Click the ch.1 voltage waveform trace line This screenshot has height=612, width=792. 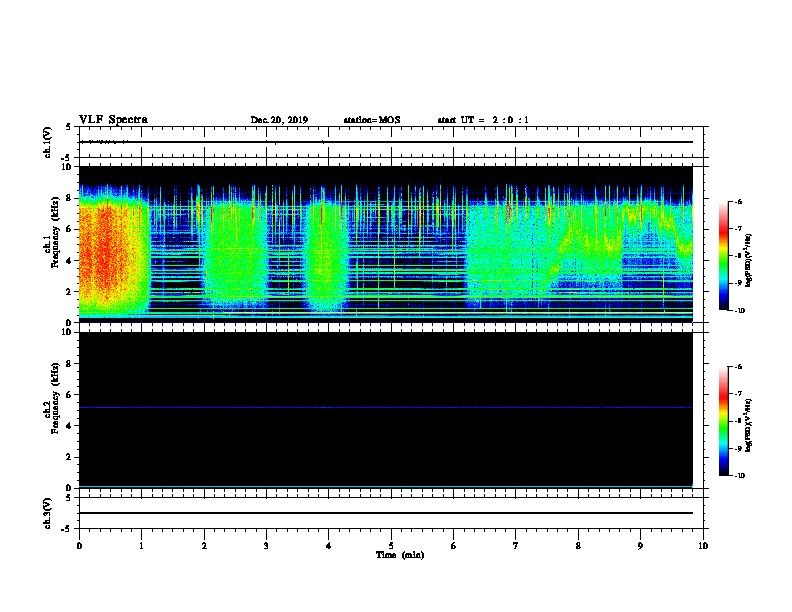(x=386, y=142)
